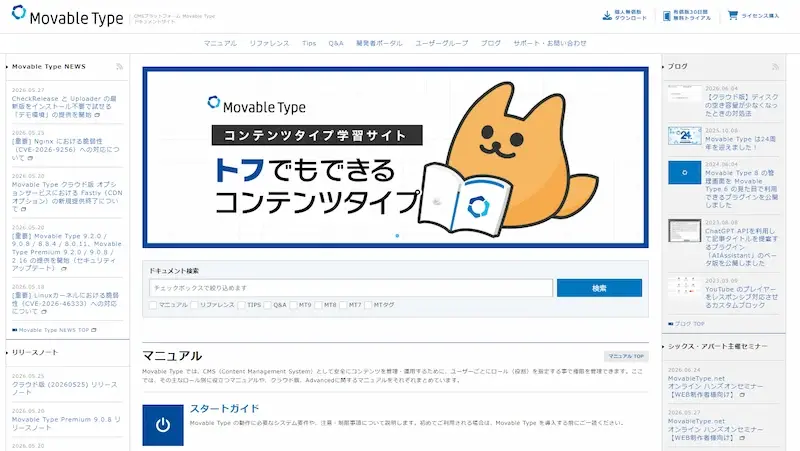
Task: Click the リリースノート sidebar heading
Action: pyautogui.click(x=35, y=353)
